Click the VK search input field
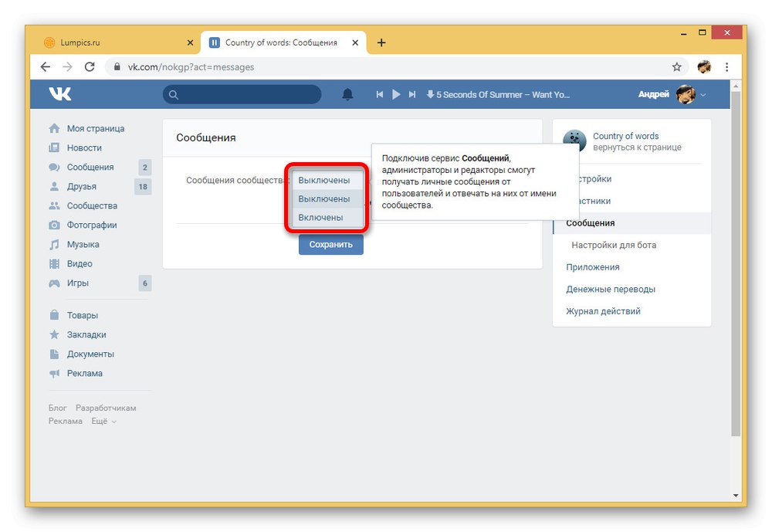 tap(242, 94)
